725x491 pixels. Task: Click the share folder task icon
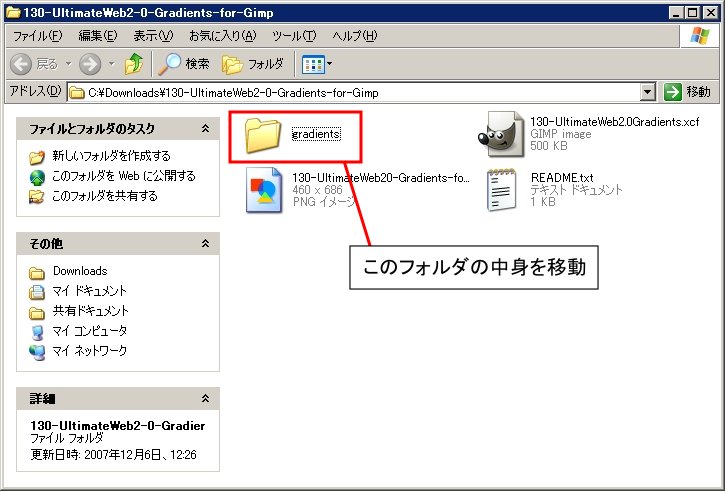pyautogui.click(x=37, y=197)
